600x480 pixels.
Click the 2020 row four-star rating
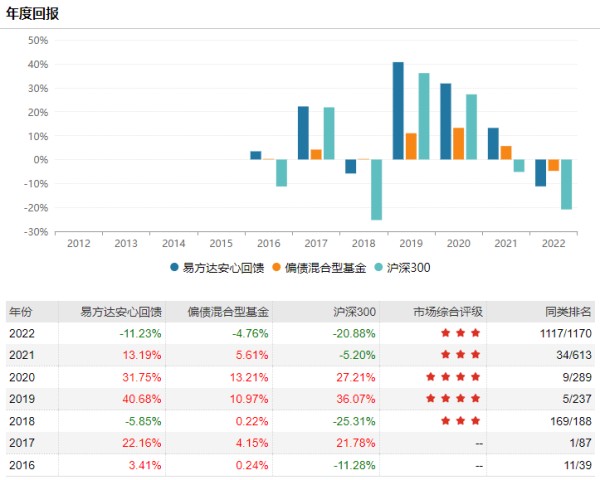pos(453,377)
